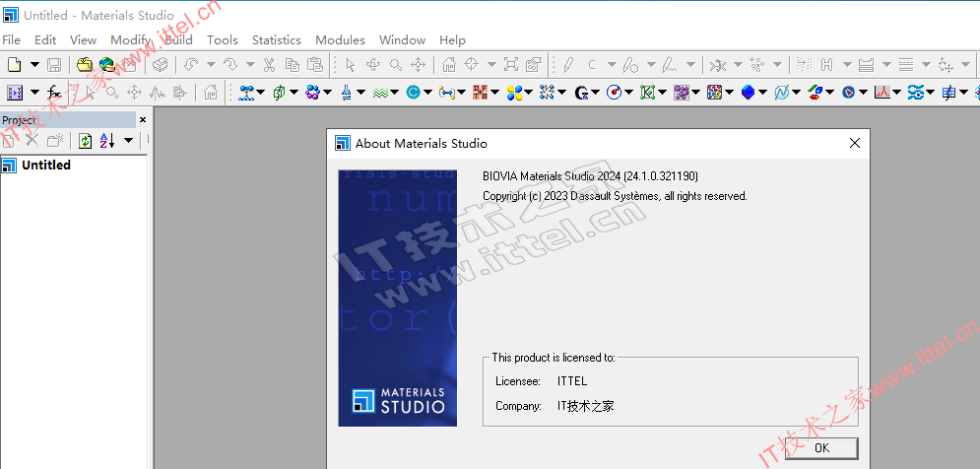This screenshot has width=980, height=469.
Task: Open the CASTEP green waves dropdown arrow
Action: point(394,93)
